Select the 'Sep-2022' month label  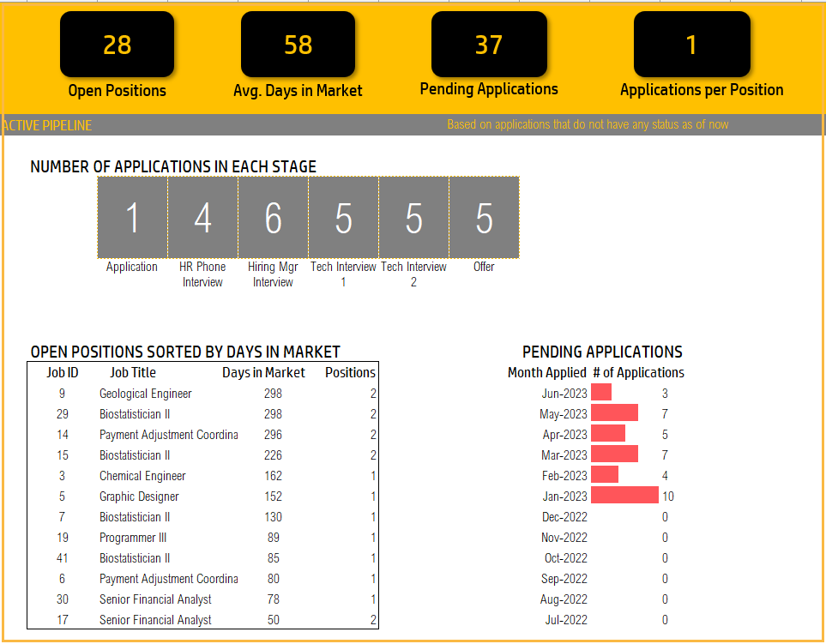[564, 579]
